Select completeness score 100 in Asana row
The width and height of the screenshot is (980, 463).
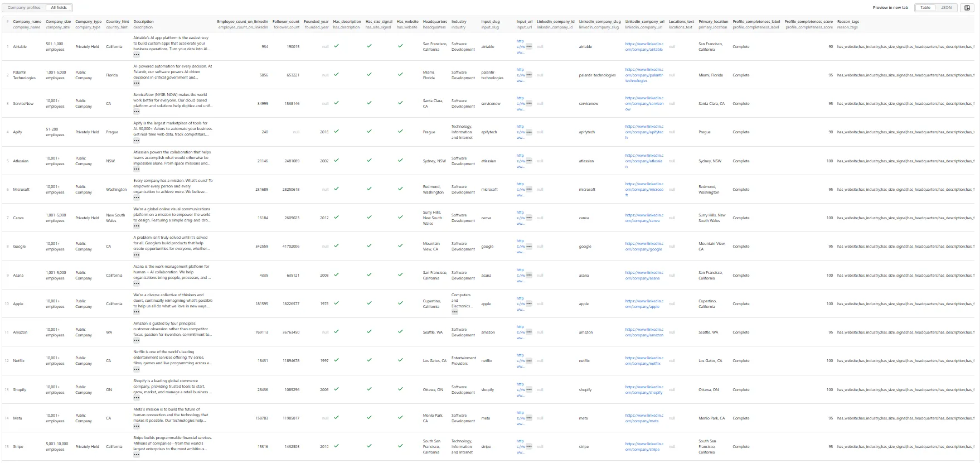tap(829, 275)
